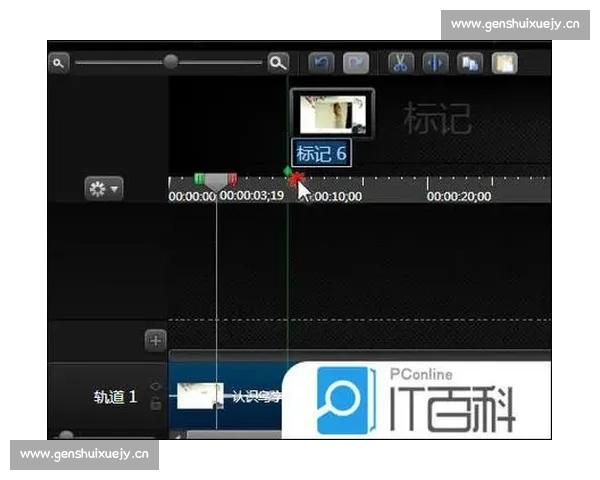
Task: Add a new track with plus button
Action: [155, 340]
